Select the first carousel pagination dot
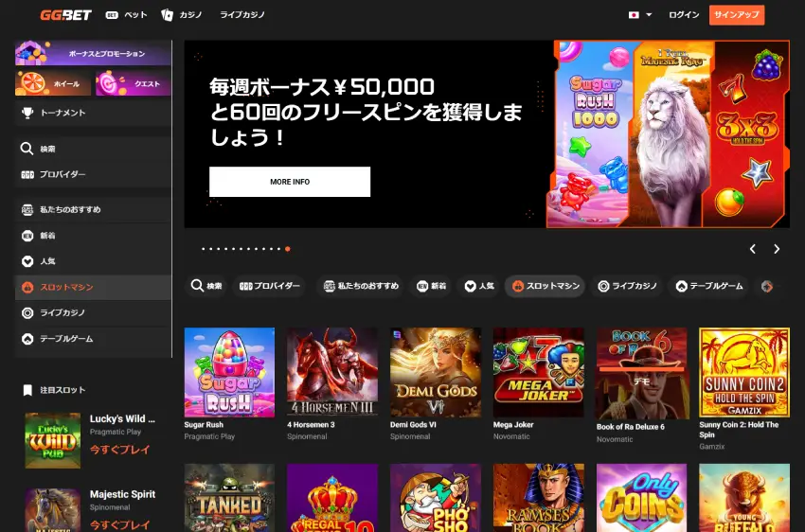This screenshot has height=532, width=805. pyautogui.click(x=204, y=249)
